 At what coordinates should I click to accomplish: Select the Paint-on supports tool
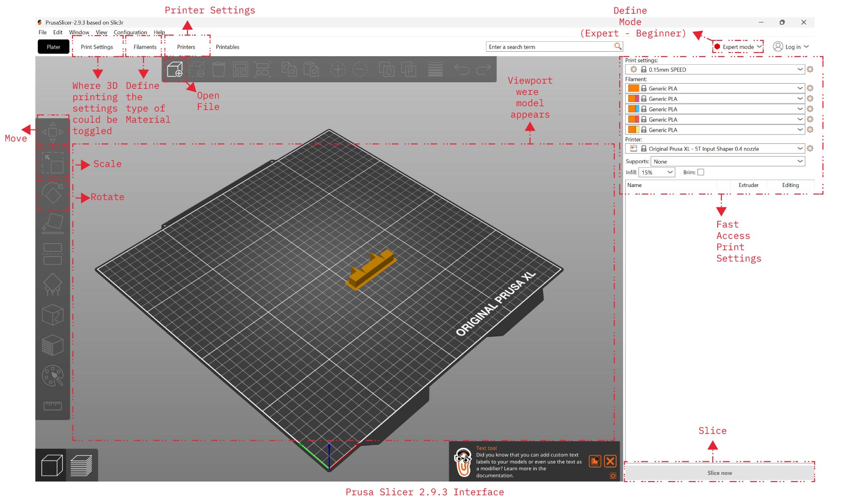point(53,284)
